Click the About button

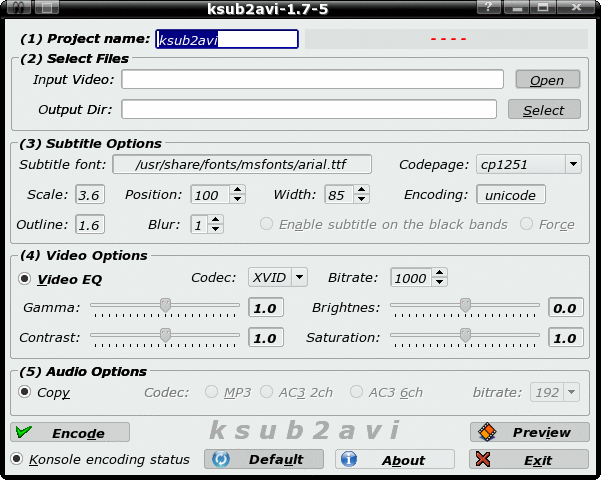point(395,459)
